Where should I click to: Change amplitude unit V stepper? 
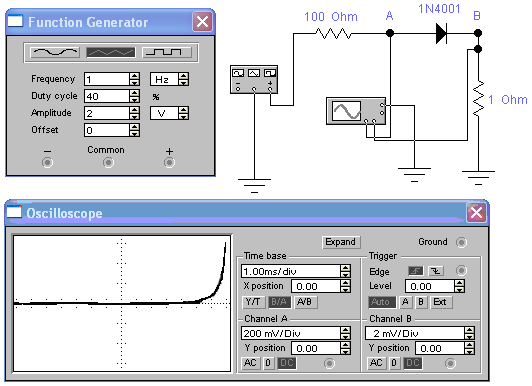184,113
